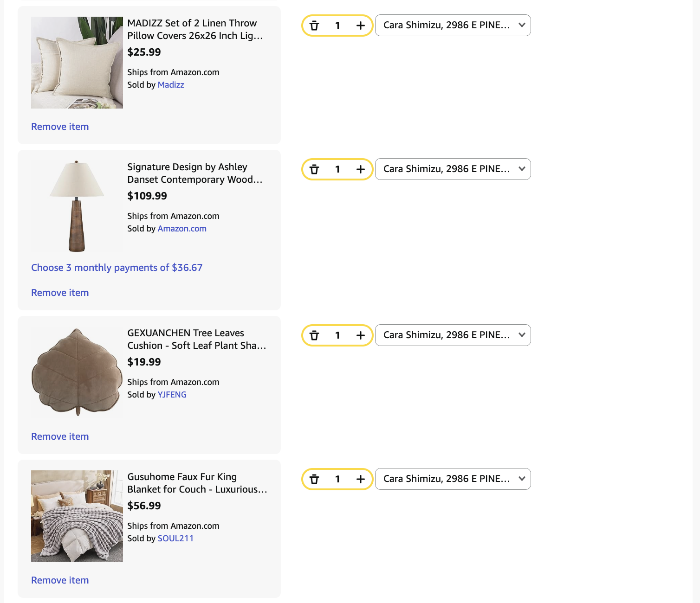Image resolution: width=700 pixels, height=603 pixels.
Task: Remove item link under MADIZZ pillow covers
Action: pos(60,127)
